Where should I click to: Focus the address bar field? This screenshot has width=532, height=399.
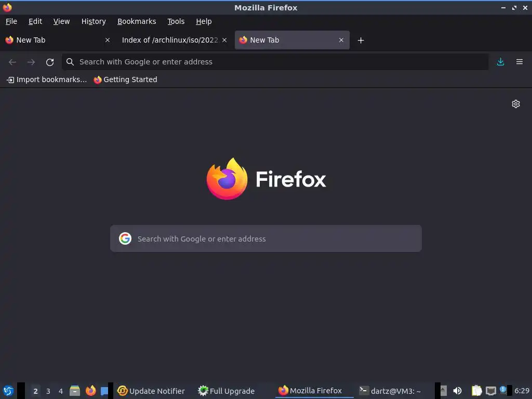pyautogui.click(x=275, y=62)
